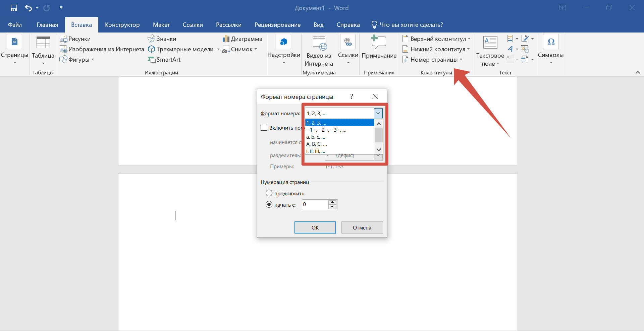Open the help question mark in the dialog
Screen dimensions: 644x331
coord(352,96)
